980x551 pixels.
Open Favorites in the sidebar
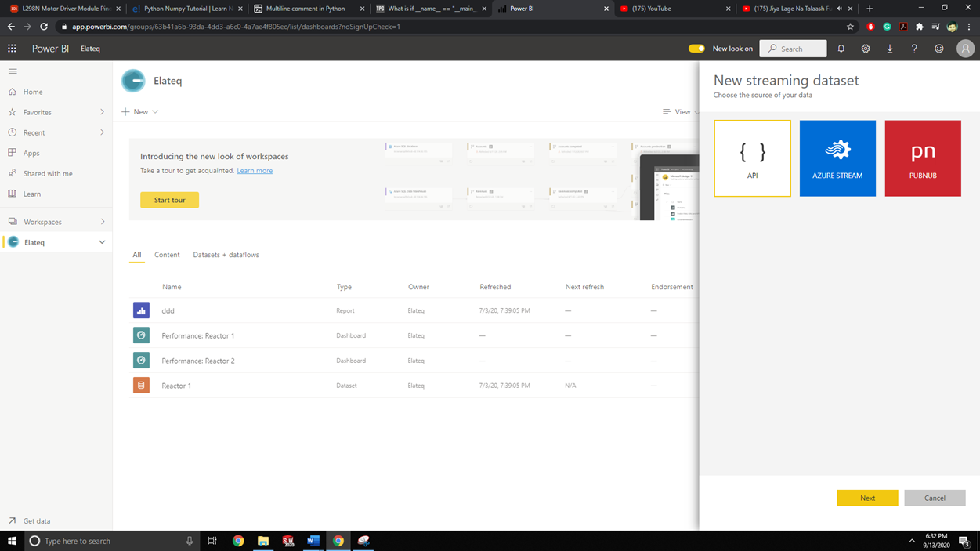[38, 112]
